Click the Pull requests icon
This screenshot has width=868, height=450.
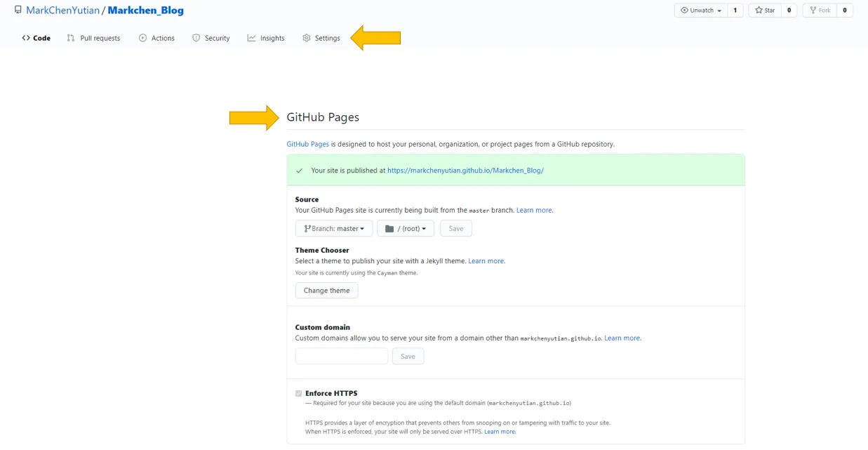click(x=71, y=38)
